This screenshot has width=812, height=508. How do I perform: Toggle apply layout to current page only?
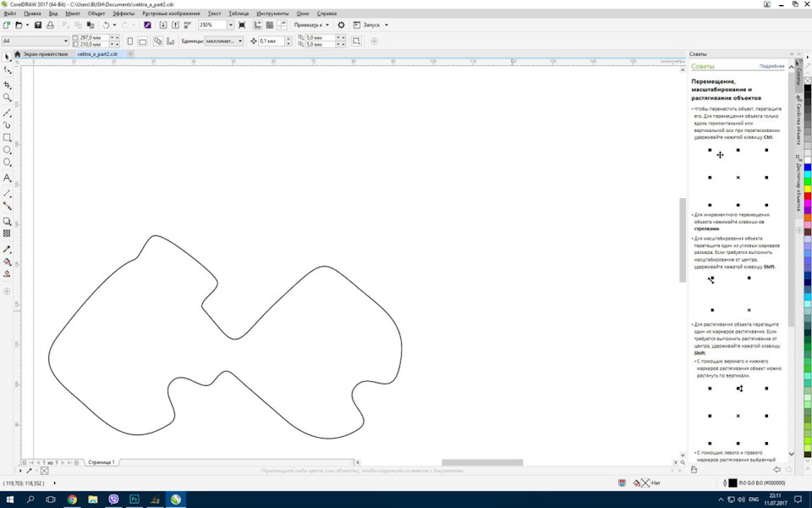pyautogui.click(x=170, y=41)
